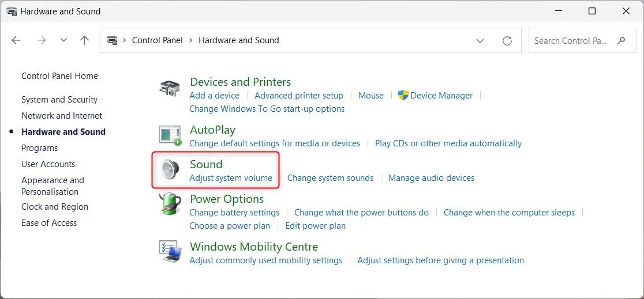Image resolution: width=644 pixels, height=299 pixels.
Task: Go up one level with up arrow
Action: click(85, 40)
